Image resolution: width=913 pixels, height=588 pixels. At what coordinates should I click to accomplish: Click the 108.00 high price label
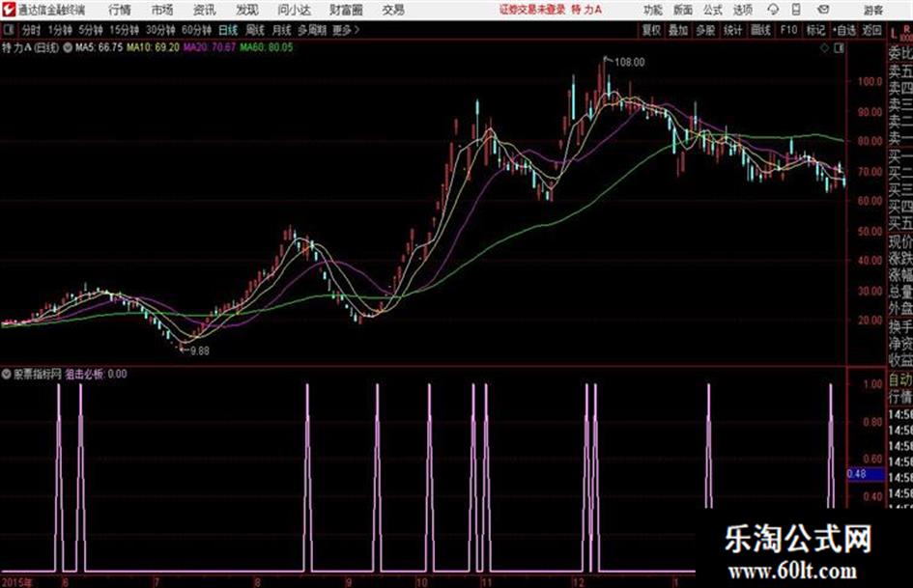629,63
